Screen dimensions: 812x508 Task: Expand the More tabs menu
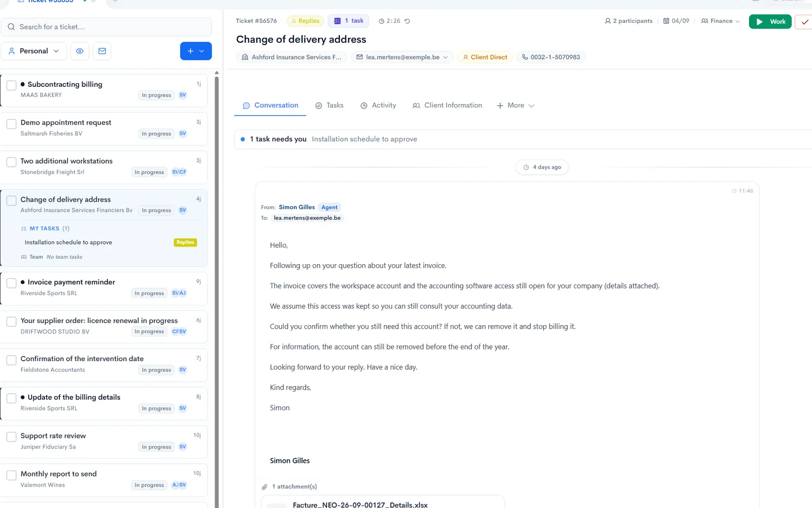[515, 105]
